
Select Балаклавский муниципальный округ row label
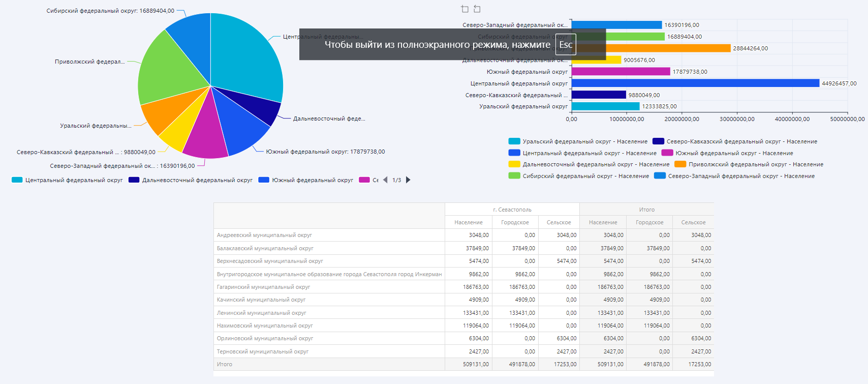point(265,248)
